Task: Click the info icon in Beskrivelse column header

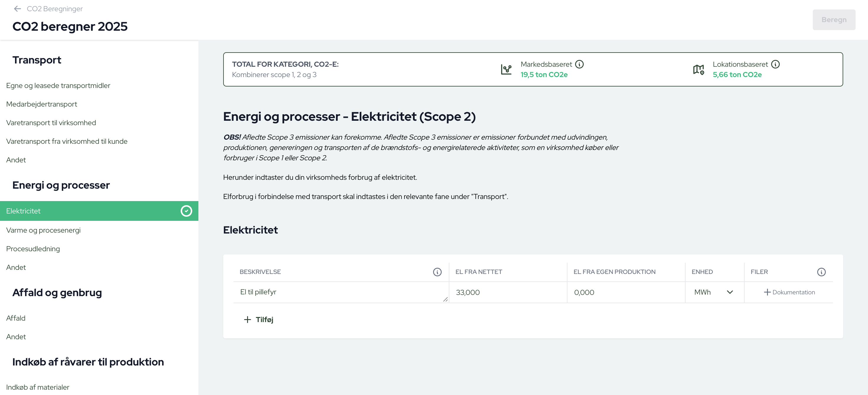Action: [437, 272]
